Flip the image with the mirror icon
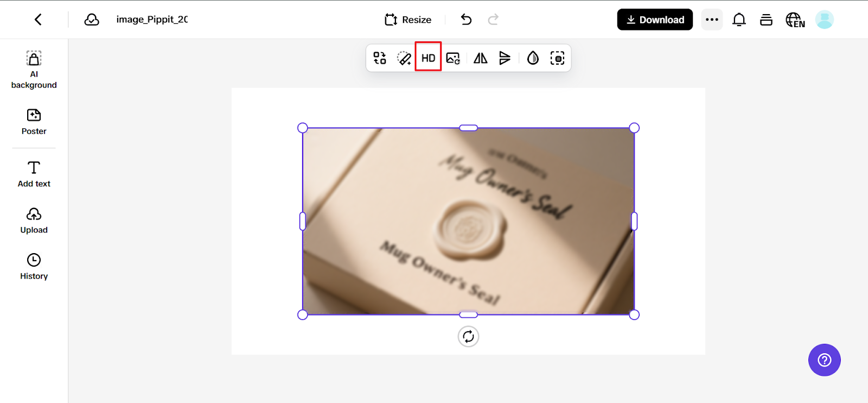Screen dimensions: 868x403 [480, 58]
